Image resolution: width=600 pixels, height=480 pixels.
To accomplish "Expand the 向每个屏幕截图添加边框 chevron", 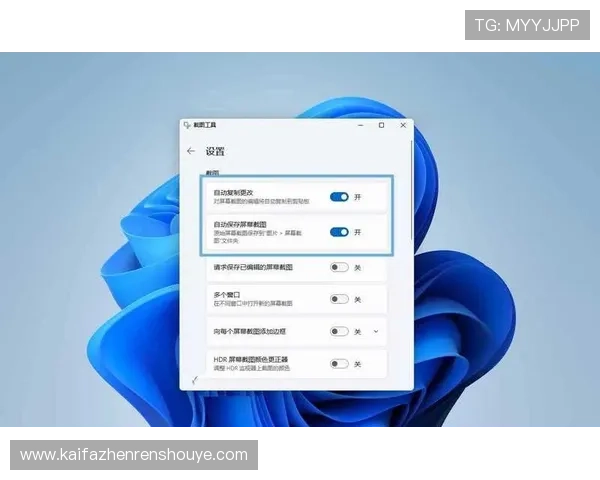I will tap(376, 331).
